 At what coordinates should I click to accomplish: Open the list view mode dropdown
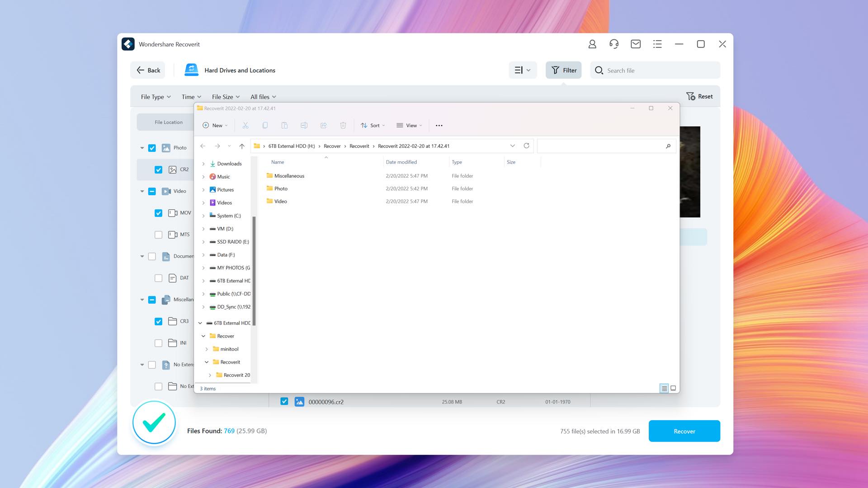(x=523, y=70)
